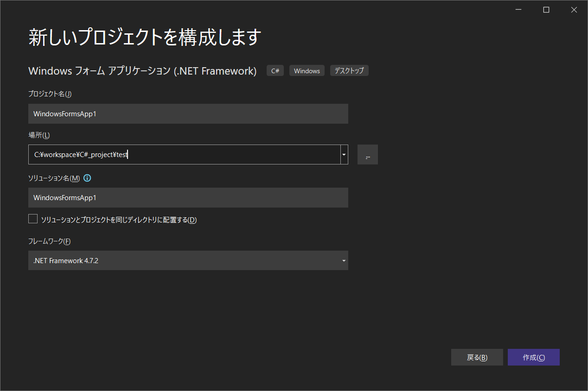
Task: Click into the location path text field
Action: pyautogui.click(x=184, y=155)
